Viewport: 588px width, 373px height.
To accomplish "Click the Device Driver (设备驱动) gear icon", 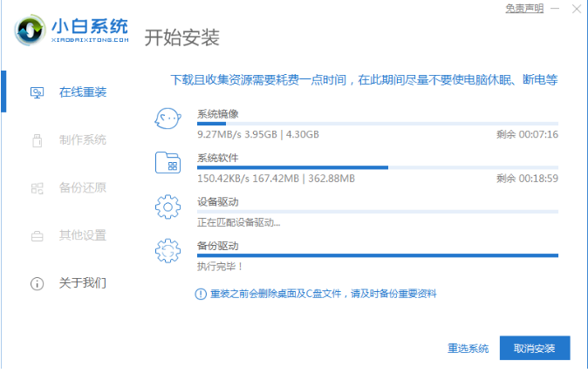I will tap(167, 207).
